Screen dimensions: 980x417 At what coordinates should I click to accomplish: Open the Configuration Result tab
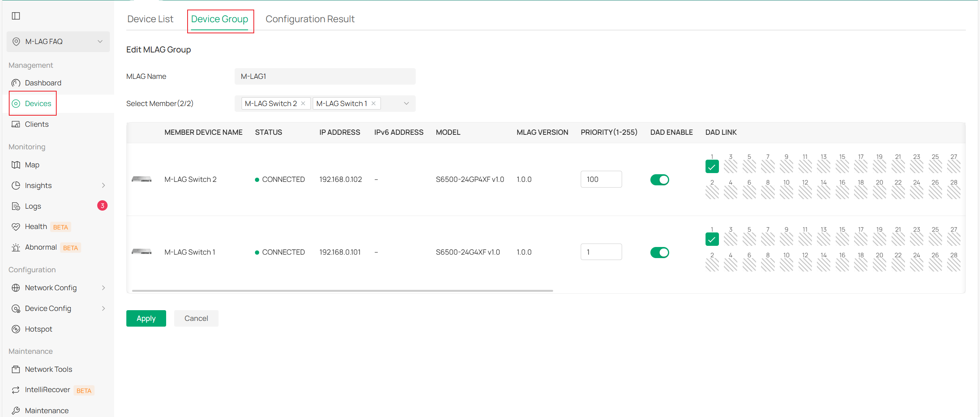click(x=310, y=19)
